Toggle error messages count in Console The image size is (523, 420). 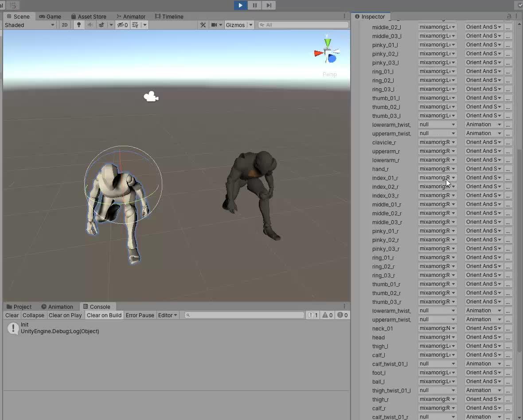pyautogui.click(x=342, y=315)
